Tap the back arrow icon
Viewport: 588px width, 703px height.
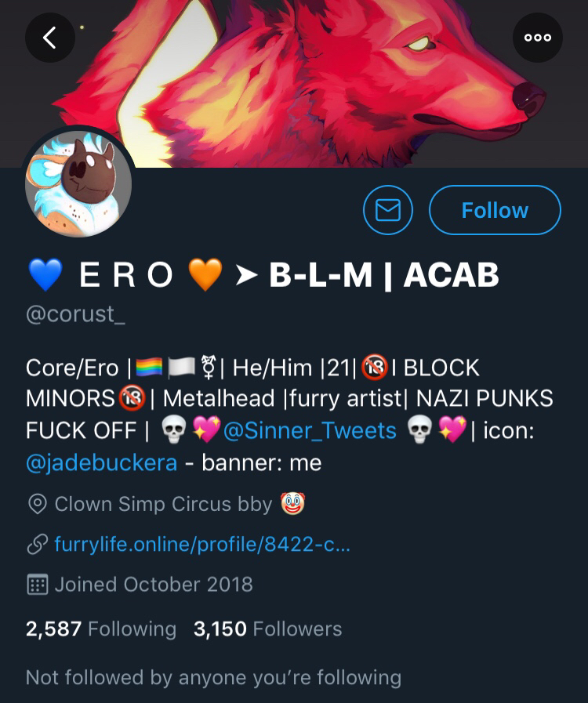tap(50, 38)
